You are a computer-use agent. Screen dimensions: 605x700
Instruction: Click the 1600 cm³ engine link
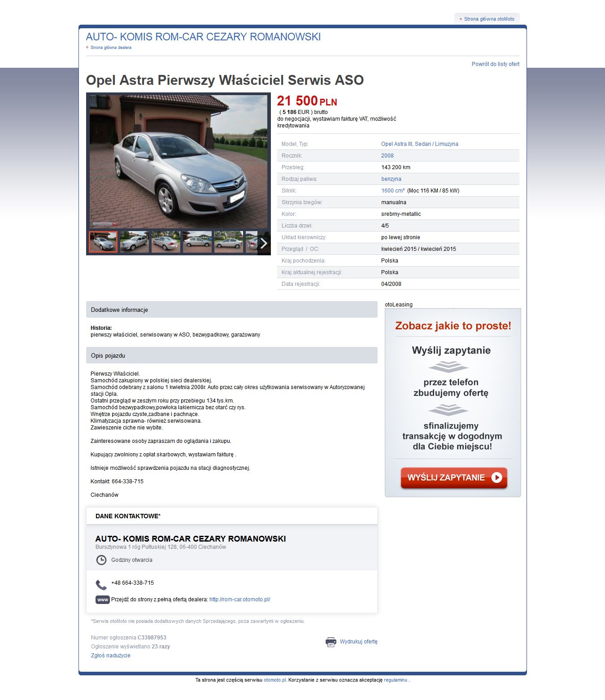393,191
